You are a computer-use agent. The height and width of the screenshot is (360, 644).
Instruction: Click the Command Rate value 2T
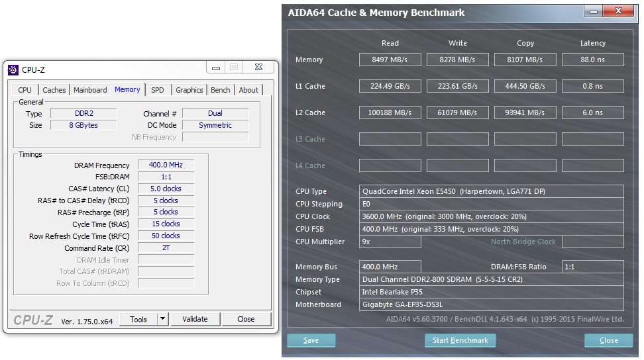pos(166,247)
